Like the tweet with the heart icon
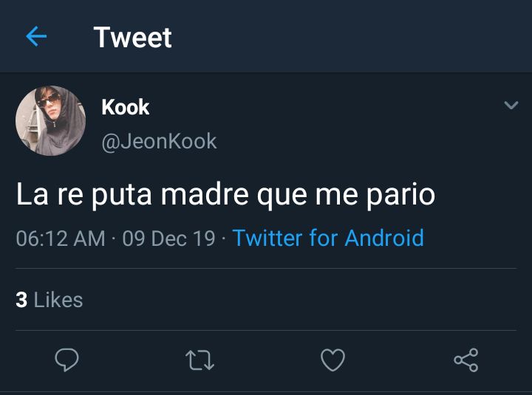The image size is (532, 395). tap(332, 360)
